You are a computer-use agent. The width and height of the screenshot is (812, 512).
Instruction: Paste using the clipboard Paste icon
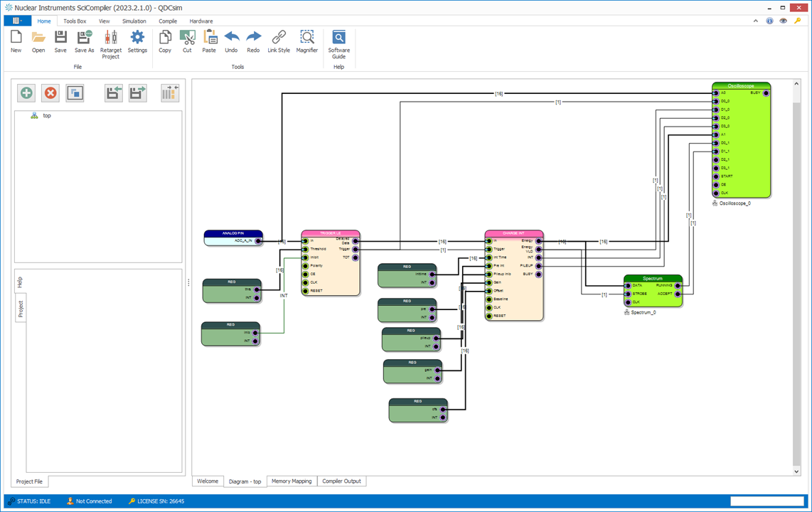point(209,41)
